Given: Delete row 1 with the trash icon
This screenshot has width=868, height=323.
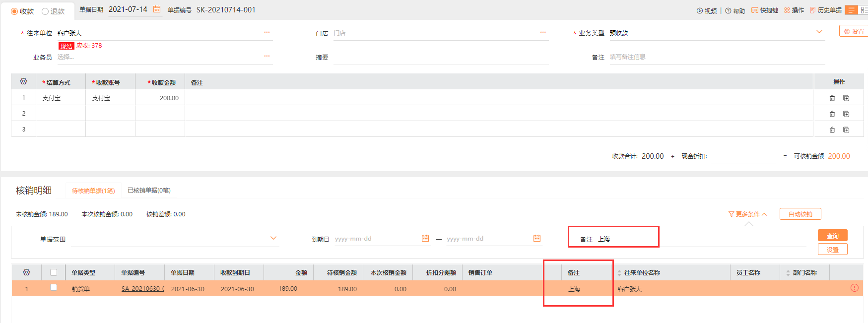Looking at the screenshot, I should point(832,98).
